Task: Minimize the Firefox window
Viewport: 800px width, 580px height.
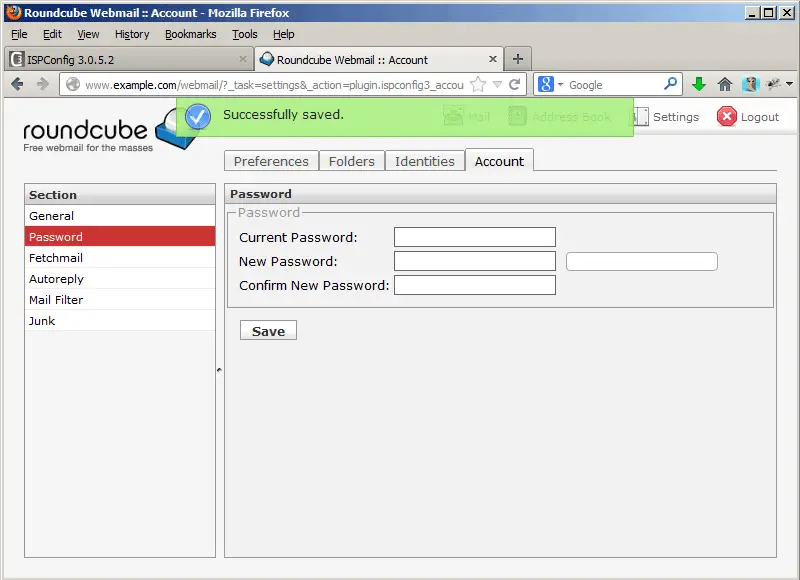Action: [x=751, y=13]
